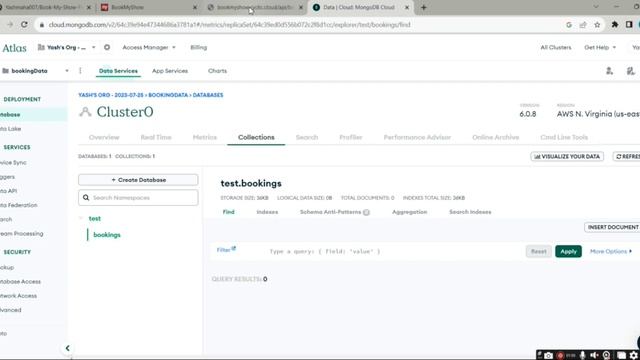This screenshot has height=360, width=640.
Task: Reload the page in Chrome
Action: click(x=24, y=24)
